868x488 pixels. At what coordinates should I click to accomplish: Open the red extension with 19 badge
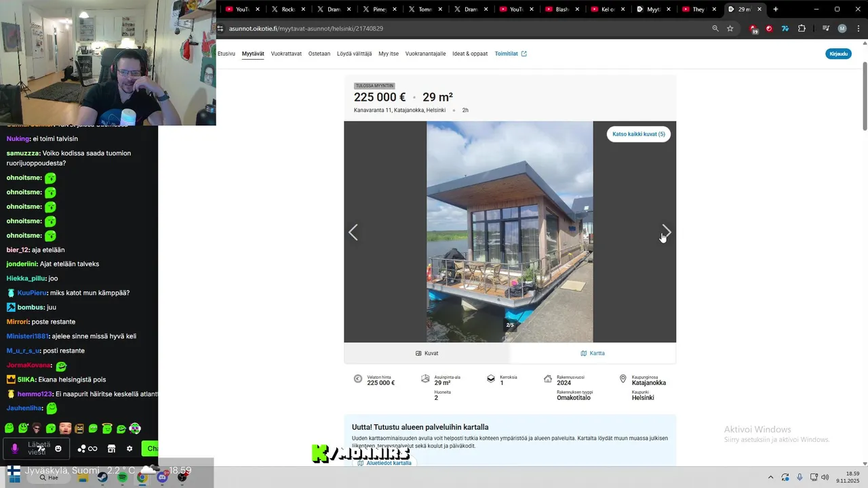pyautogui.click(x=753, y=28)
